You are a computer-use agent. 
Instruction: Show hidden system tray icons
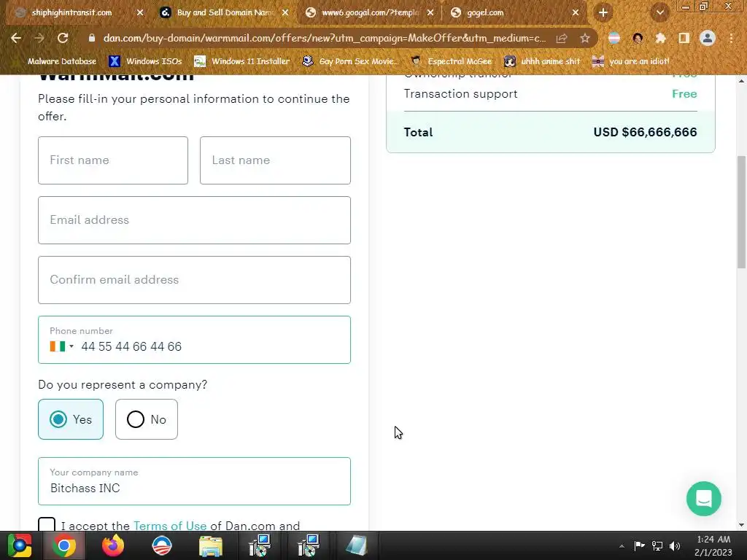click(x=622, y=546)
